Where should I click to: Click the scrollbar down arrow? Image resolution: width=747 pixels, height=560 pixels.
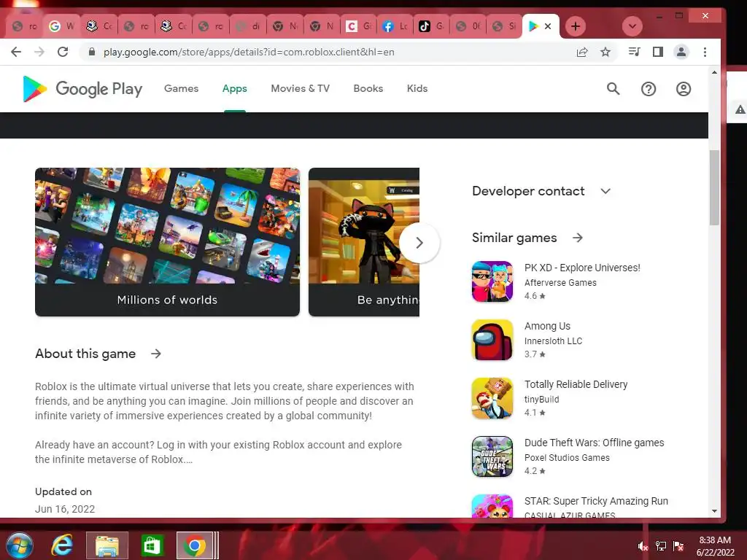714,511
